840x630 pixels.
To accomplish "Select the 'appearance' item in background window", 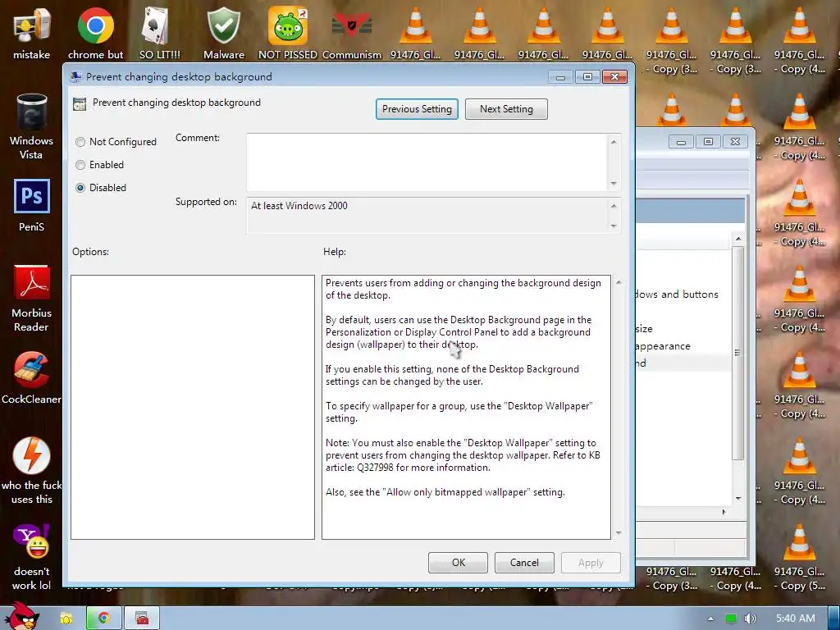I will pyautogui.click(x=663, y=346).
